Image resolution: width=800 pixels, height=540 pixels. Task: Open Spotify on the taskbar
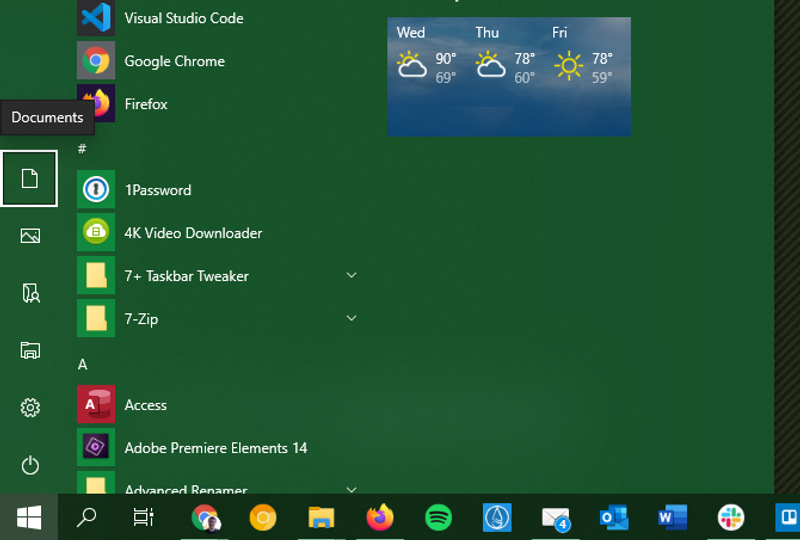(x=438, y=517)
